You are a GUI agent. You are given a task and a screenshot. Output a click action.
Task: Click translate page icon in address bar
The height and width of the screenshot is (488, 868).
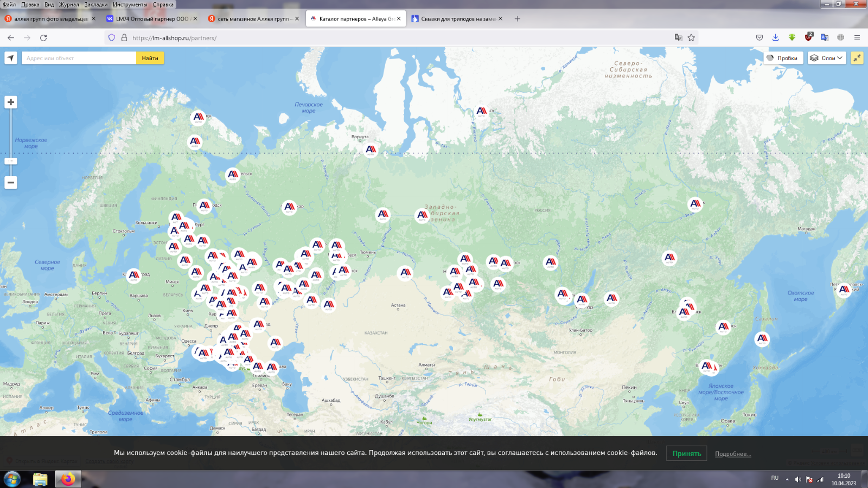[x=678, y=37]
